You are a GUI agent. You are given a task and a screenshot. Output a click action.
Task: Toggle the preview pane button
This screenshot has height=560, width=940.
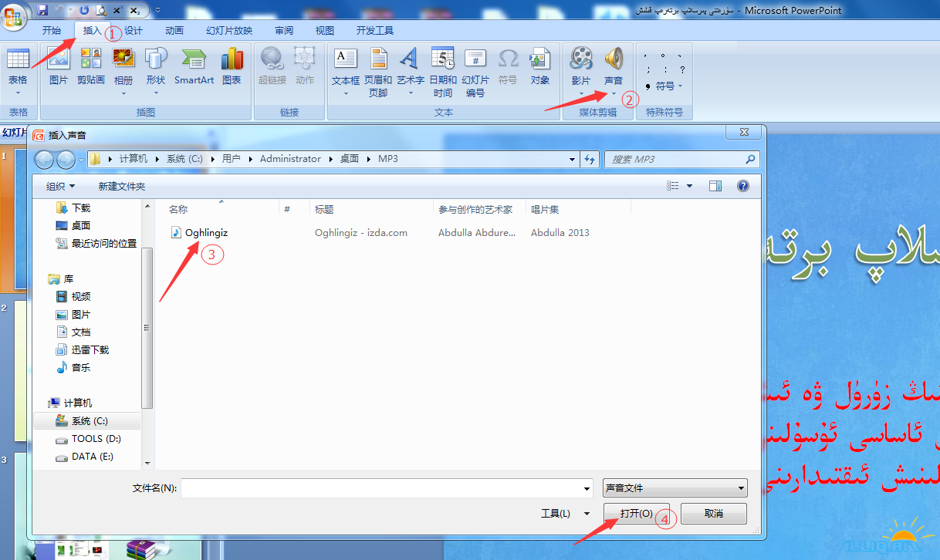(x=715, y=186)
